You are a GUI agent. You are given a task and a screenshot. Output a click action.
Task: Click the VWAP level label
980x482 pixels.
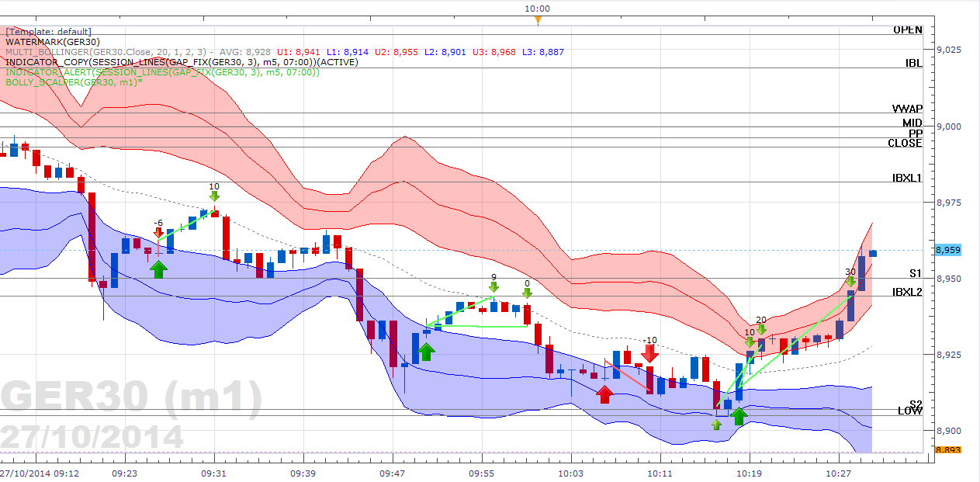[907, 109]
